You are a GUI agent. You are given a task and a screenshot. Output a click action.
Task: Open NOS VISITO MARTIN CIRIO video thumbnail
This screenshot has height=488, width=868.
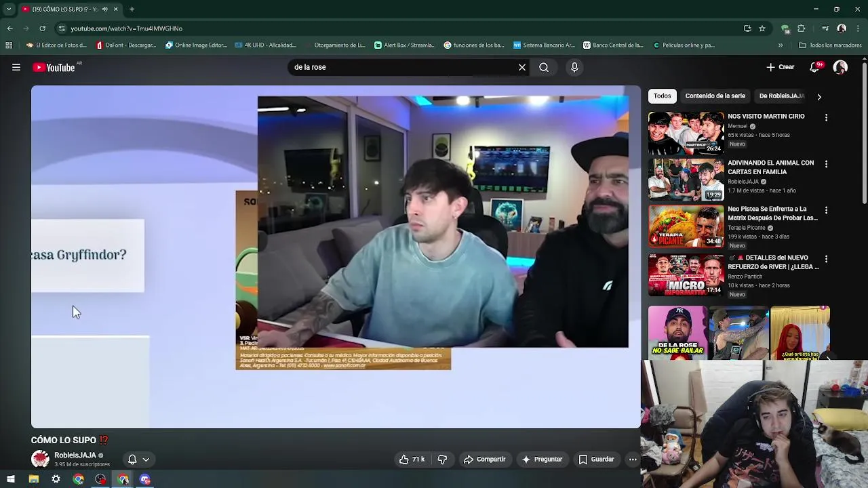coord(686,134)
